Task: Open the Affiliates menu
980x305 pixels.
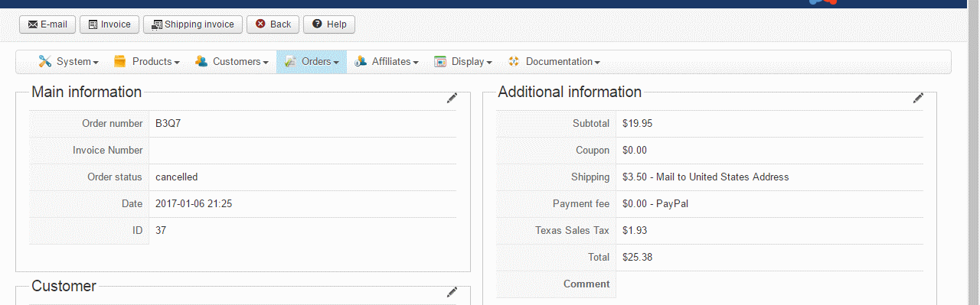Action: (387, 61)
